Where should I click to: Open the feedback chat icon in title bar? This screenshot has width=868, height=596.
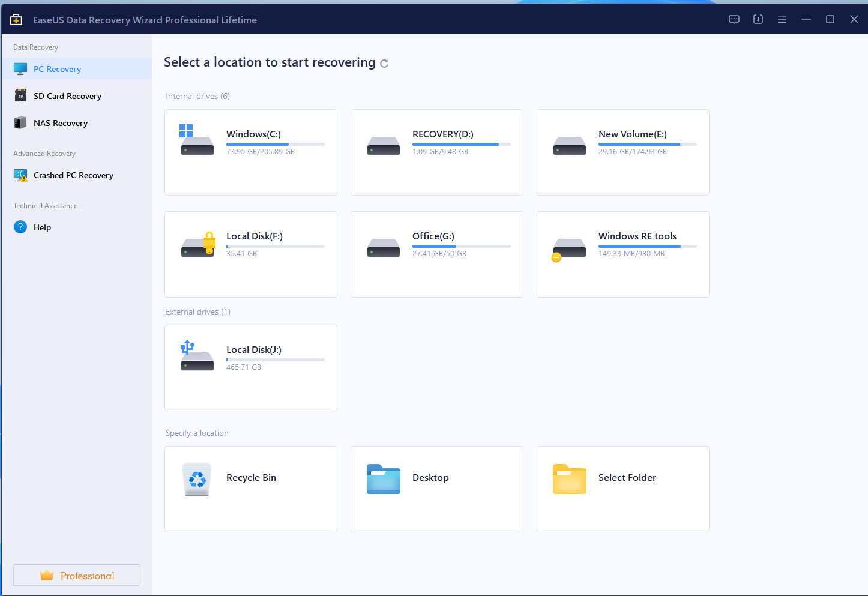tap(734, 20)
